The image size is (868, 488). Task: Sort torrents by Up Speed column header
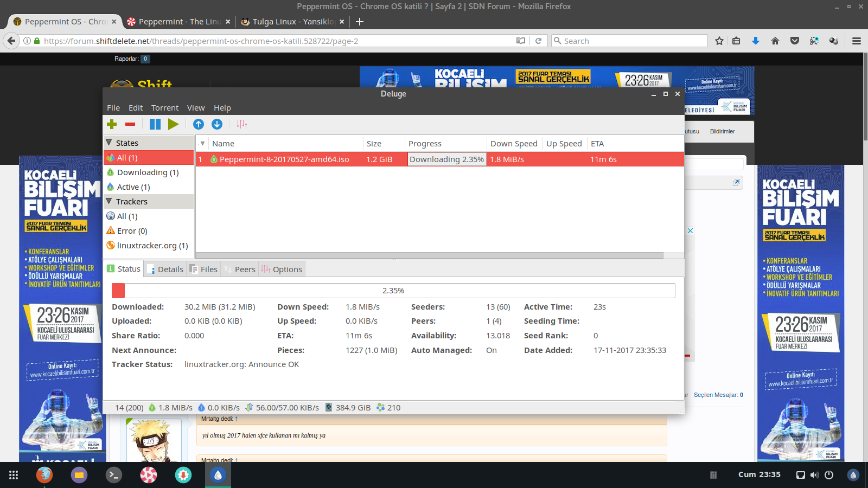pos(564,144)
